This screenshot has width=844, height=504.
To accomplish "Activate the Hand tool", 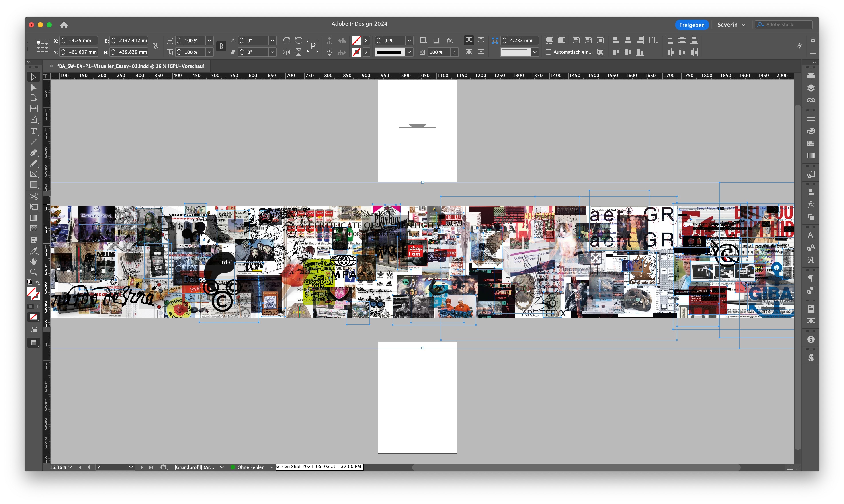I will click(x=34, y=262).
